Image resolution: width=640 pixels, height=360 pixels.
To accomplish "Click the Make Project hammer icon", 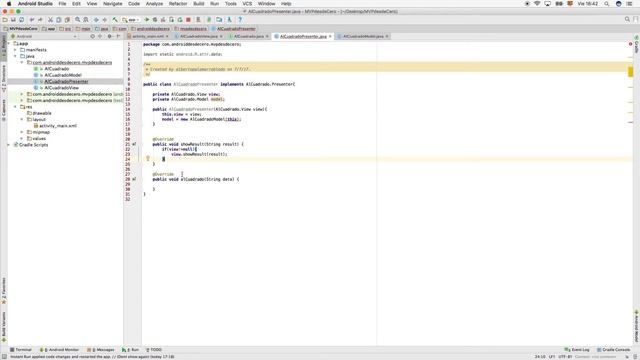I will (115, 20).
